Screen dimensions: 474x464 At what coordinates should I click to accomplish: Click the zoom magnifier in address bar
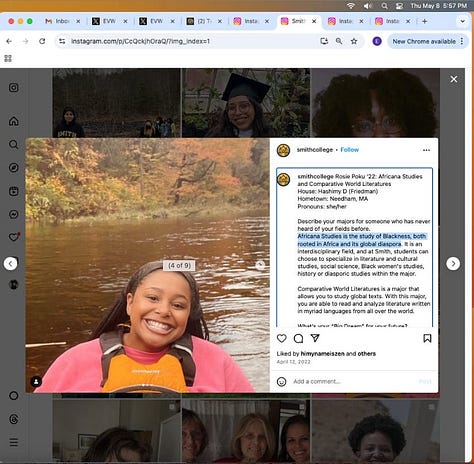(339, 41)
